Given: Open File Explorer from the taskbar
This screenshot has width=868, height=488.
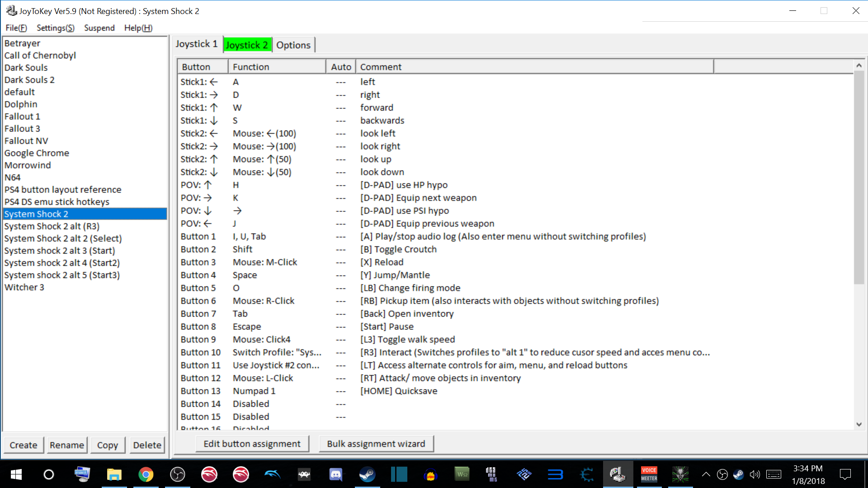Looking at the screenshot, I should coord(114,474).
